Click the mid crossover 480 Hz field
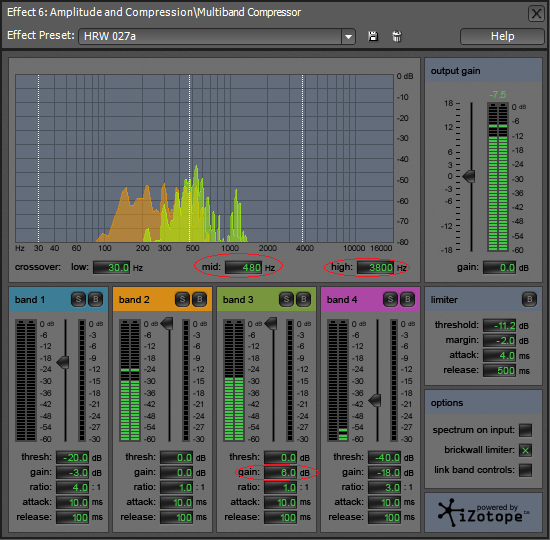550x540 pixels. [243, 268]
